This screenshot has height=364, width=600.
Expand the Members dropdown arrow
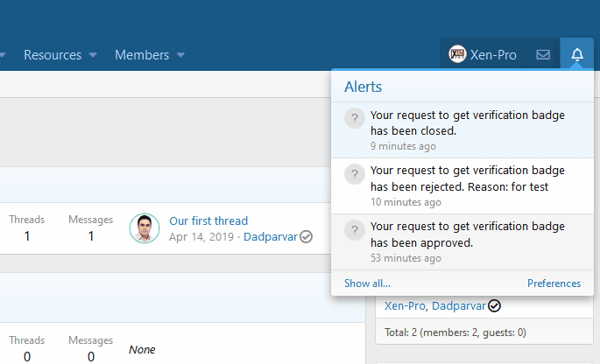coord(180,55)
